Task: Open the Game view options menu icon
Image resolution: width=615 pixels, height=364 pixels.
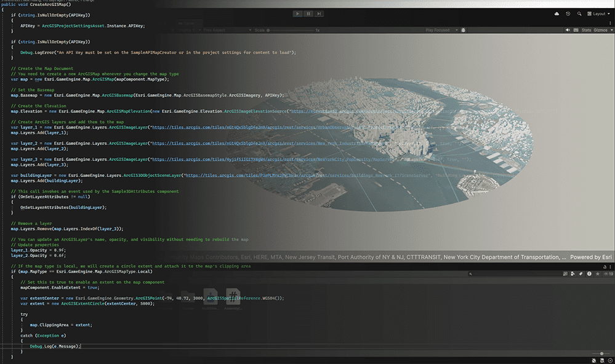Action: (611, 23)
